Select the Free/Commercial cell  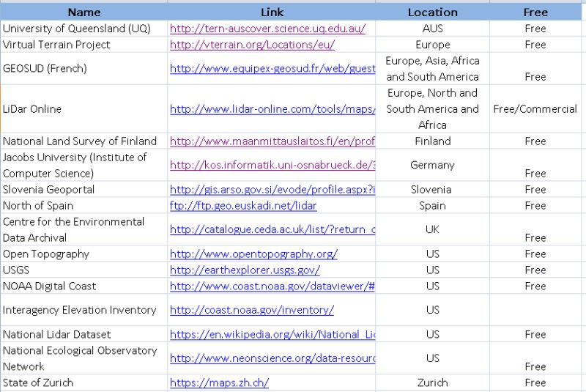point(535,108)
